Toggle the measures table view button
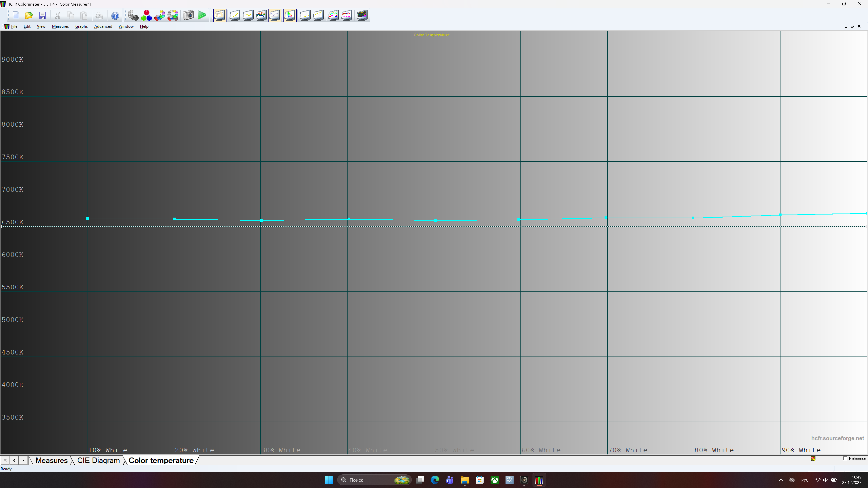 220,15
